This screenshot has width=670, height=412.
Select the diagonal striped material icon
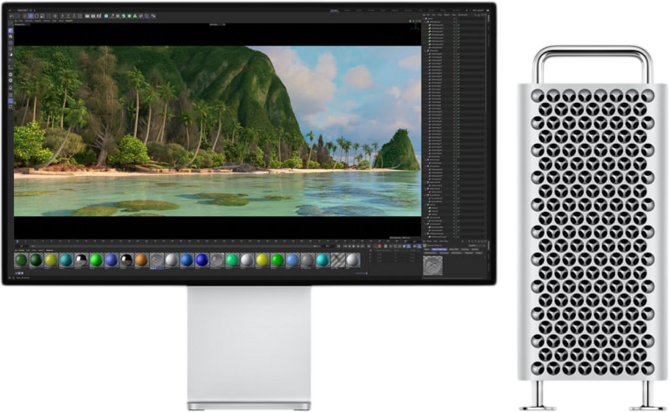[x=339, y=260]
